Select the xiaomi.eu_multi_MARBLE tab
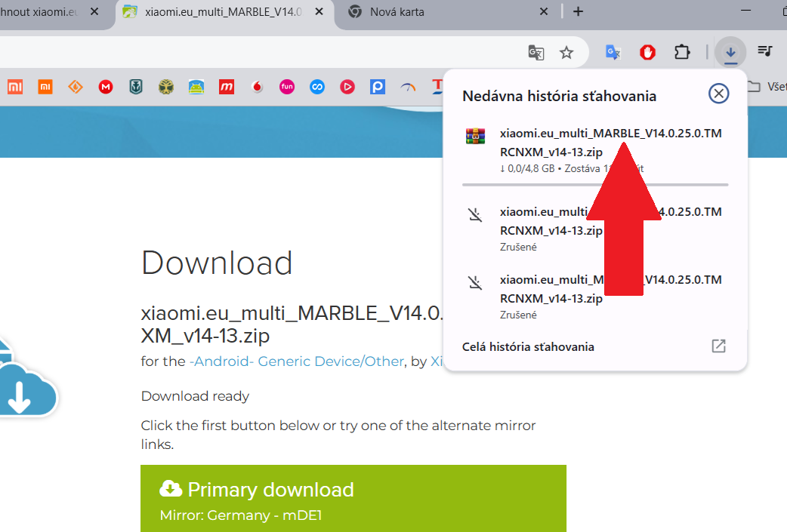787x532 pixels. (x=224, y=12)
